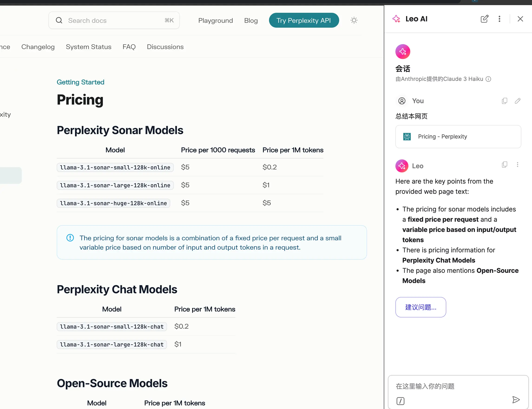
Task: Click the Getting Started breadcrumb link
Action: (81, 82)
